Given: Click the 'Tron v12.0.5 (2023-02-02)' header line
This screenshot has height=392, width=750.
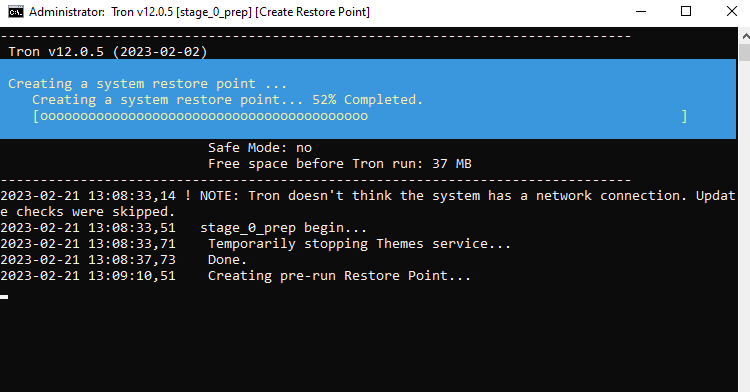Looking at the screenshot, I should [x=108, y=52].
